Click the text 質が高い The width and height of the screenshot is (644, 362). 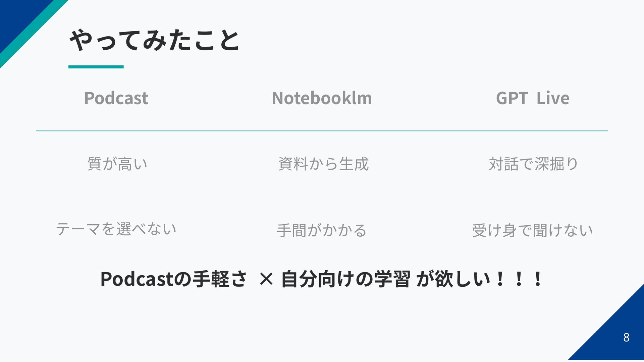pyautogui.click(x=117, y=164)
